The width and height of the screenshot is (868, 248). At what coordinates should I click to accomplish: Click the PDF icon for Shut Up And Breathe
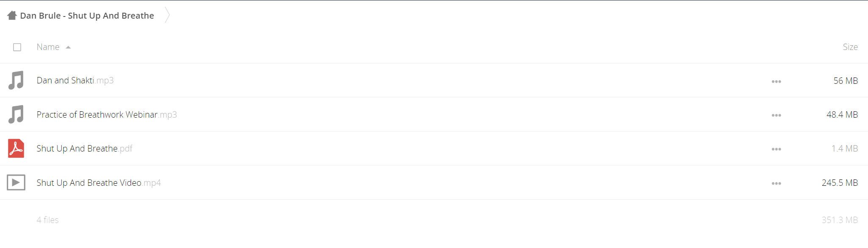(16, 149)
